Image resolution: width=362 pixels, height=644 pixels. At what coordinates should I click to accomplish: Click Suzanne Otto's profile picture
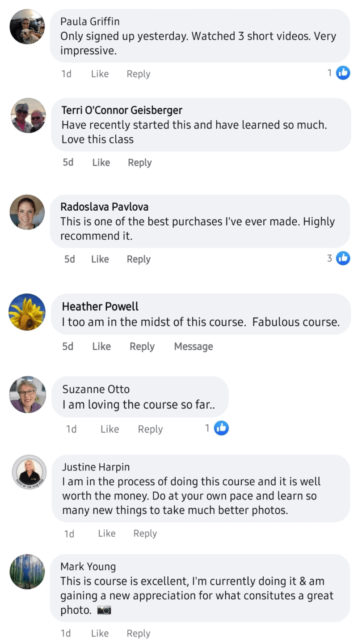click(x=28, y=394)
